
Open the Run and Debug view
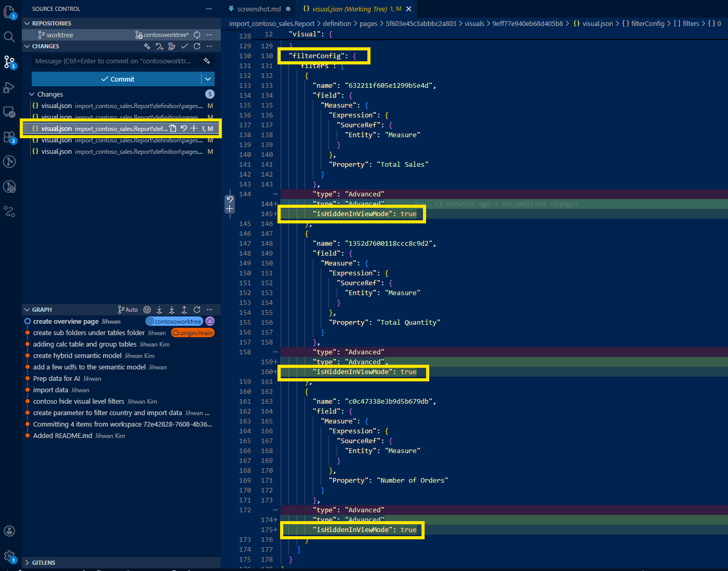point(9,87)
